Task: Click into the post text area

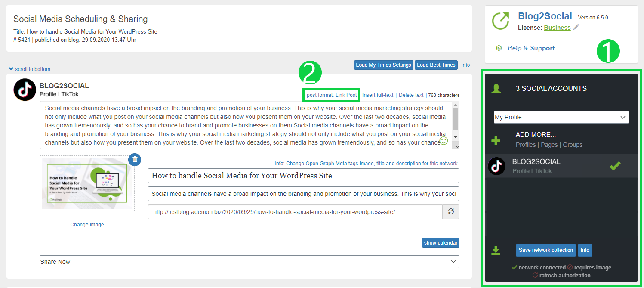Action: (245, 125)
